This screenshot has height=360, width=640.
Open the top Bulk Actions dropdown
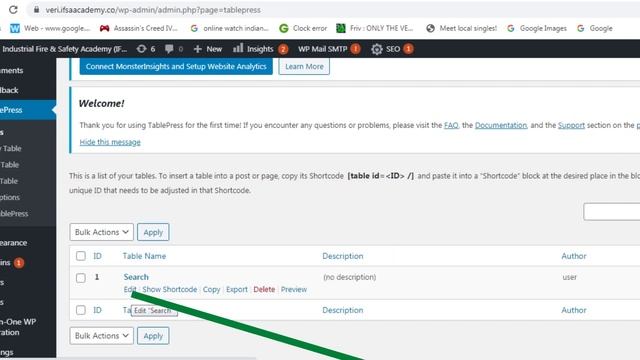pyautogui.click(x=101, y=232)
